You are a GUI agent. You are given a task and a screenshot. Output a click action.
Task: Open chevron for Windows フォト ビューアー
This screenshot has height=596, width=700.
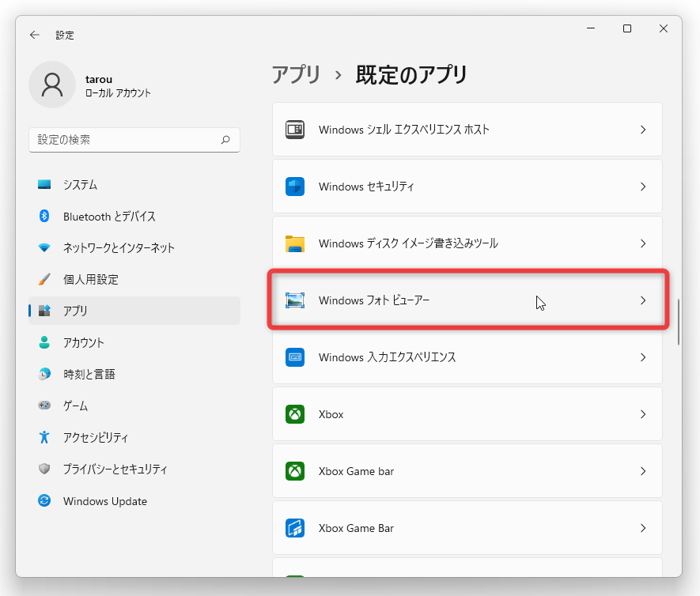coord(643,300)
